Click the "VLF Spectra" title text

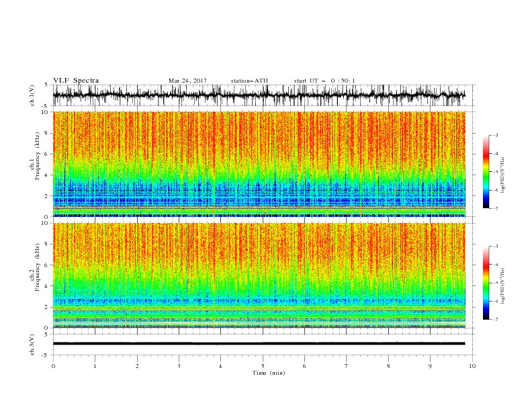[76, 81]
